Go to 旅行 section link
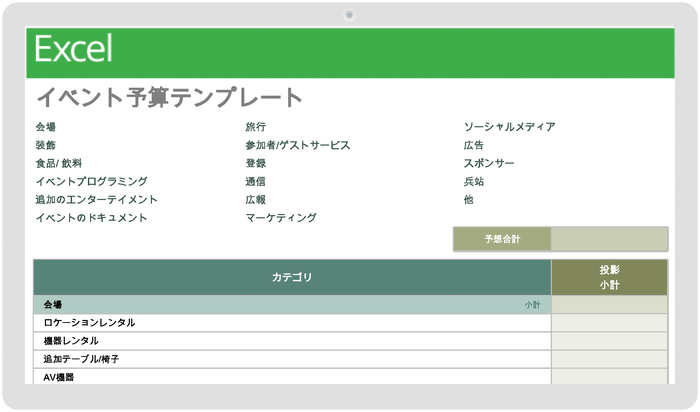 point(255,127)
